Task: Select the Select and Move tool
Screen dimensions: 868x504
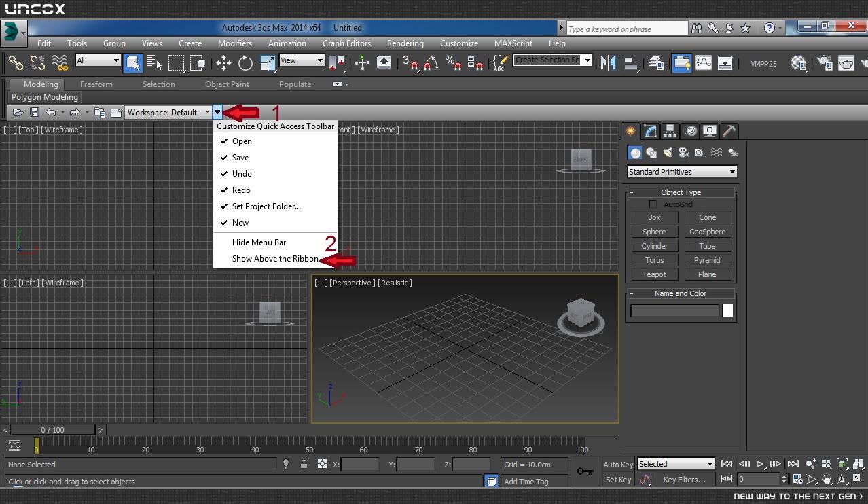Action: (223, 62)
